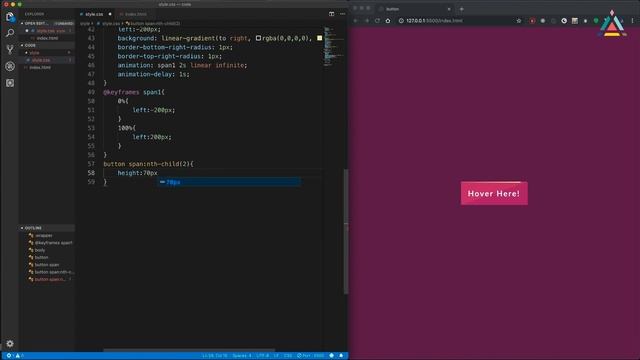This screenshot has width=640, height=360.
Task: Bookmark this page with the star
Action: pyautogui.click(x=519, y=21)
